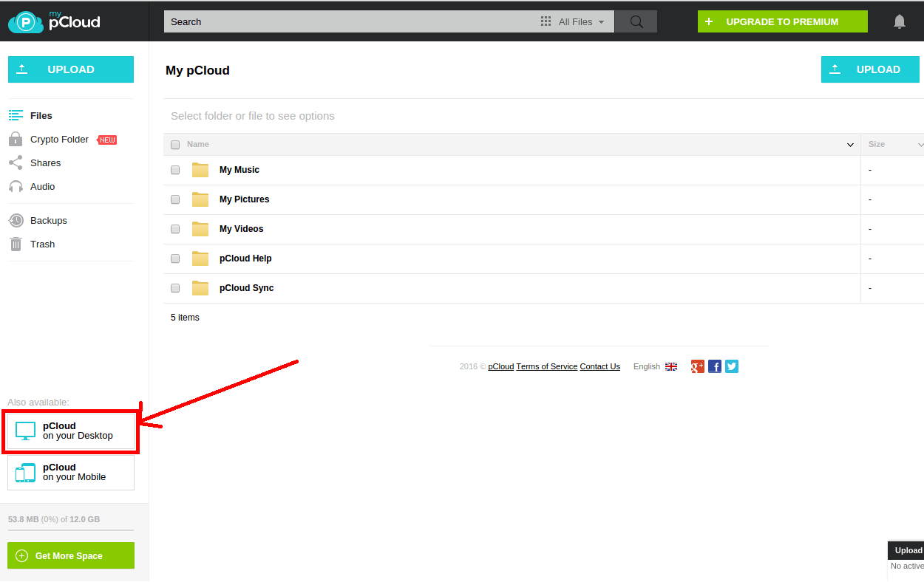This screenshot has height=582, width=924.
Task: Click the Size column header label
Action: click(877, 145)
